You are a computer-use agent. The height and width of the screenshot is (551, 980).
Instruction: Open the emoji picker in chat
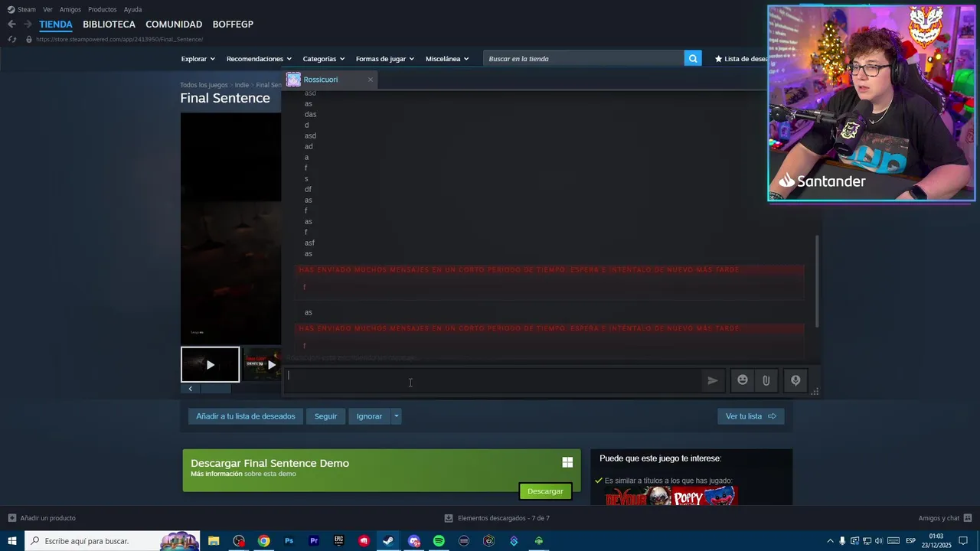[742, 380]
